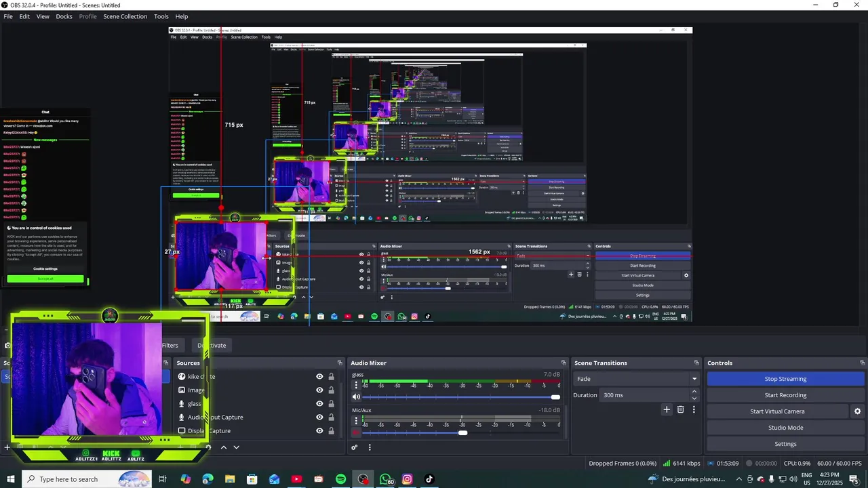Open the Tools menu
868x488 pixels.
(x=161, y=16)
